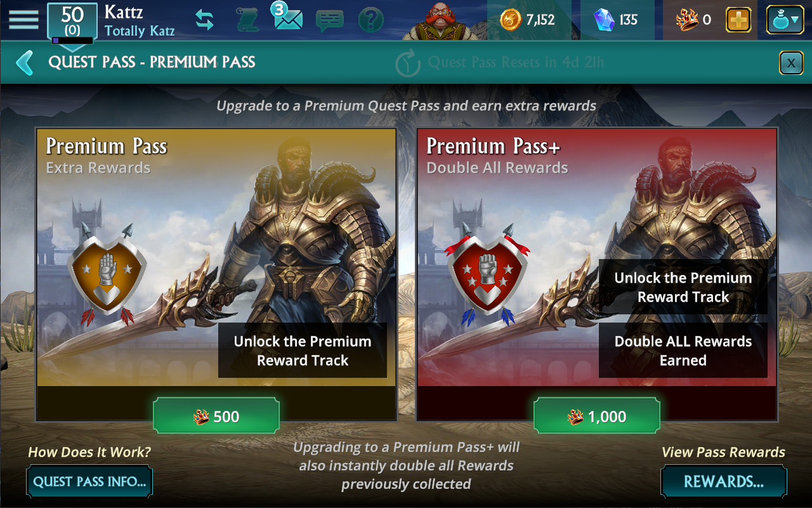This screenshot has height=508, width=812.
Task: Close the Quest Pass panel with X
Action: (x=791, y=63)
